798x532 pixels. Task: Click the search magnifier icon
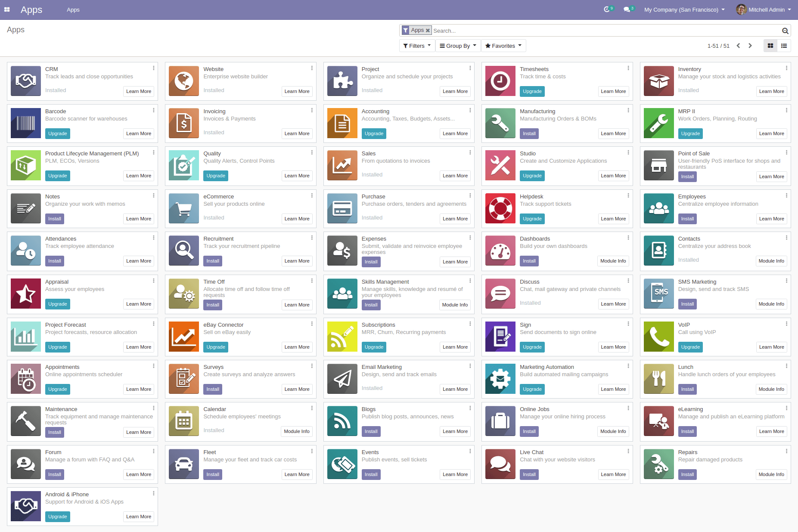pos(785,31)
